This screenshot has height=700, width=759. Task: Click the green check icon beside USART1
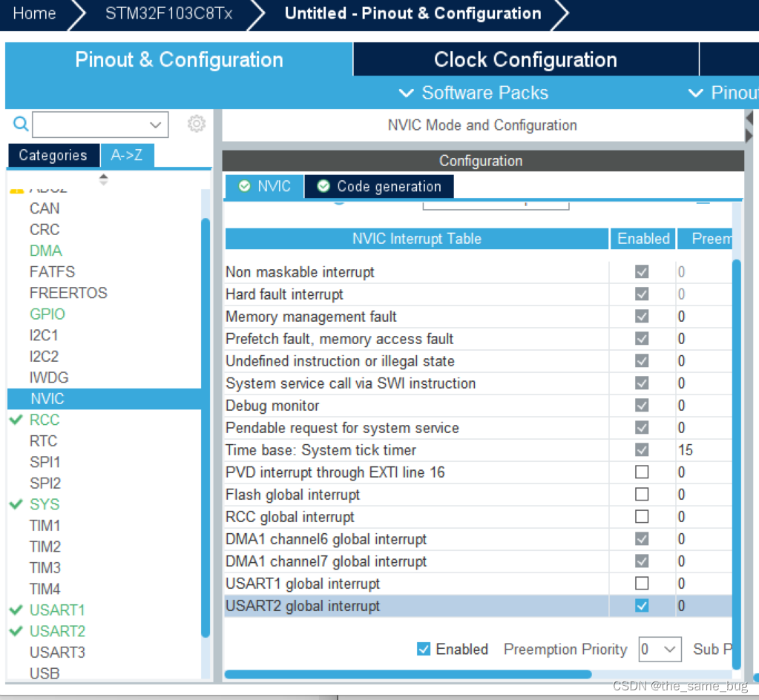[16, 610]
